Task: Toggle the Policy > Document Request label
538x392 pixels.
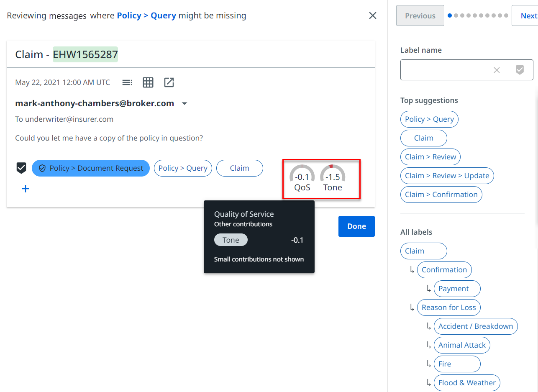Action: pyautogui.click(x=91, y=168)
